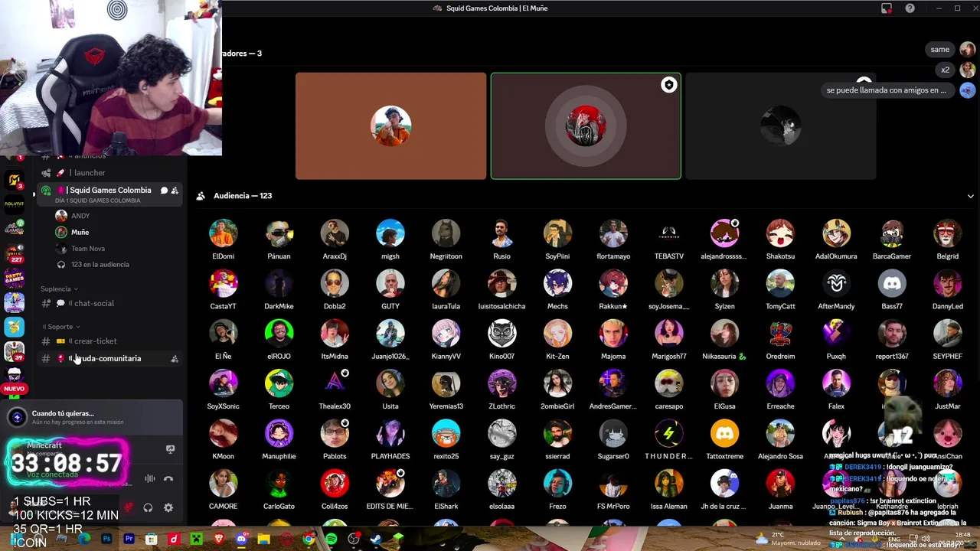Screen dimensions: 980x551
Task: Disconnect from voice with phone icon
Action: [x=168, y=479]
